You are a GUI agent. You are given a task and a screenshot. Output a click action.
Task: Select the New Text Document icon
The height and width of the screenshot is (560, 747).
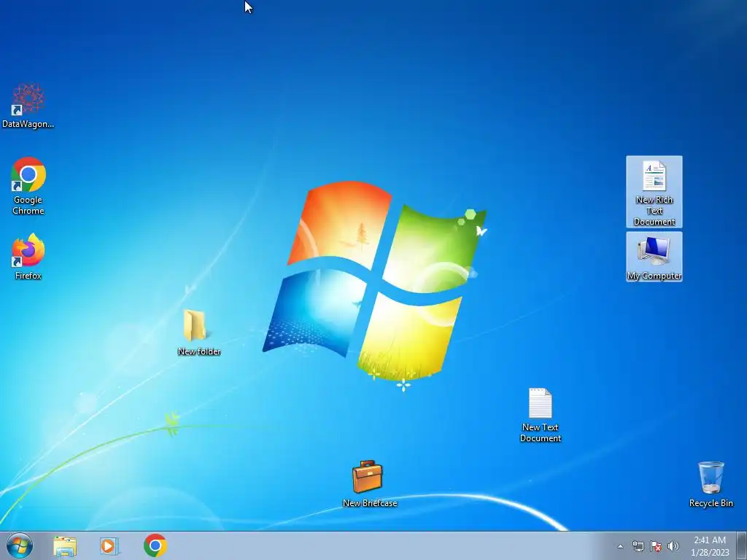pos(541,402)
